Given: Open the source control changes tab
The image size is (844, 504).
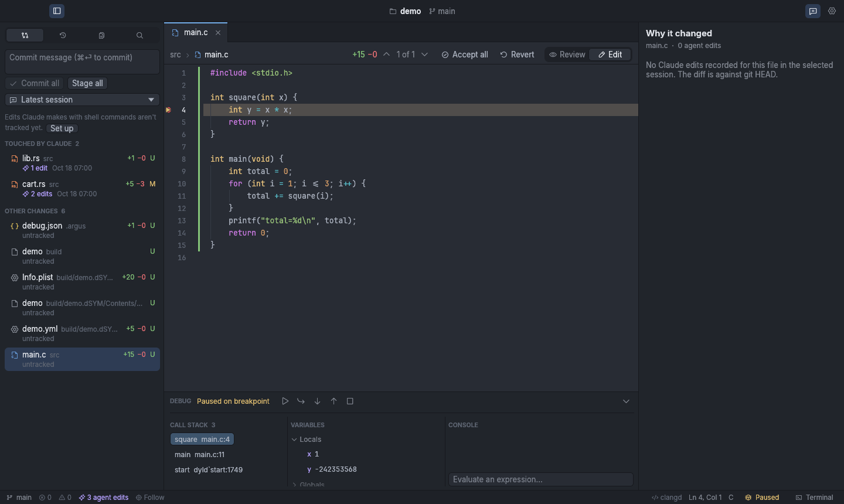Looking at the screenshot, I should click(25, 35).
